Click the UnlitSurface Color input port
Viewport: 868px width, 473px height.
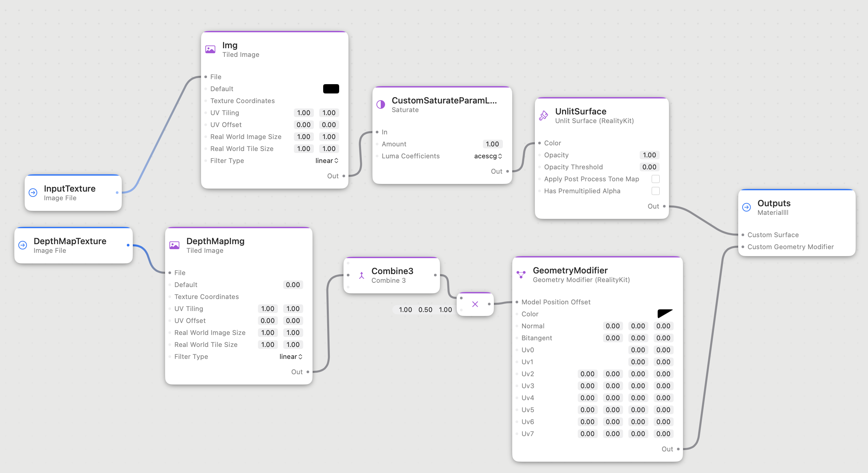coord(540,143)
